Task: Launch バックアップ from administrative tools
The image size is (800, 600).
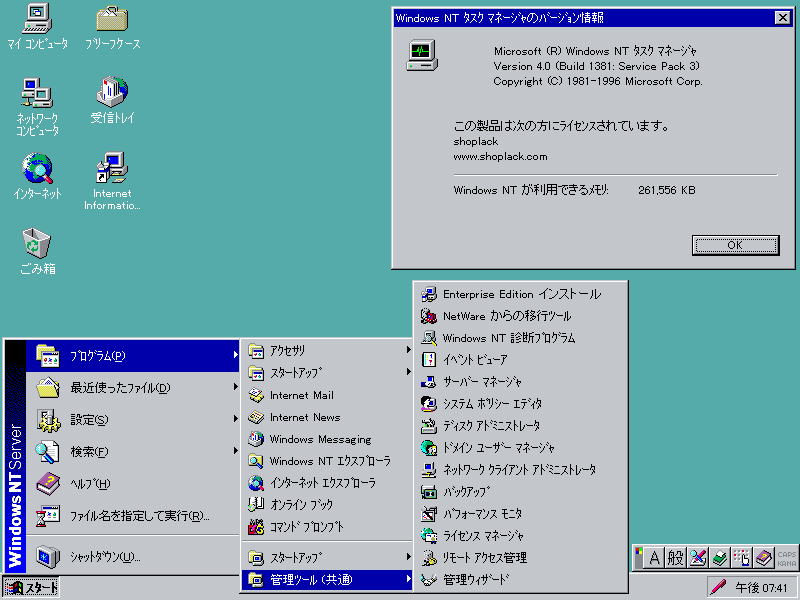Action: click(520, 492)
